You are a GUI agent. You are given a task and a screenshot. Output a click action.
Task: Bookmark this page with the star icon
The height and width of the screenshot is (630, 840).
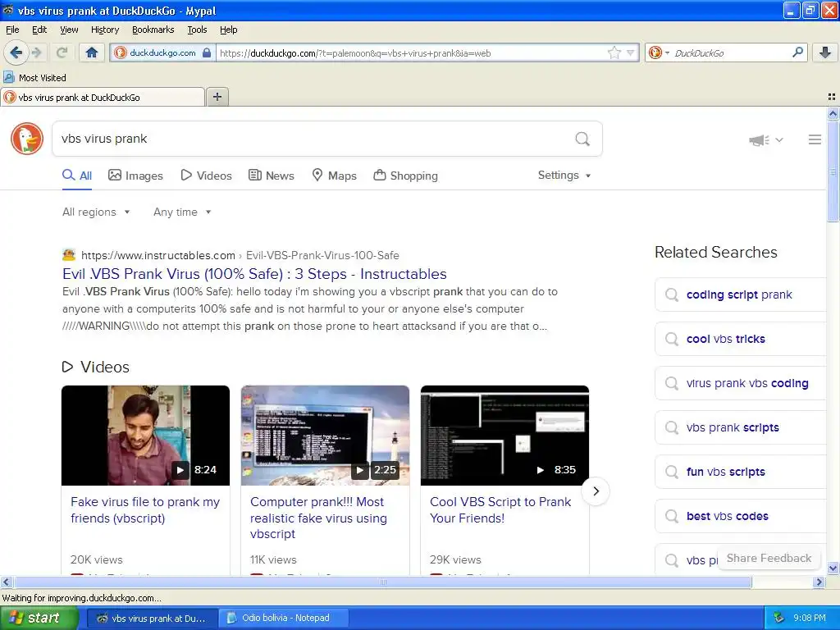(x=614, y=52)
